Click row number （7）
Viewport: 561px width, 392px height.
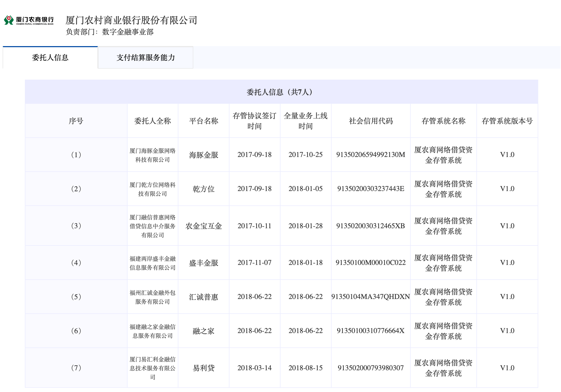[76, 368]
